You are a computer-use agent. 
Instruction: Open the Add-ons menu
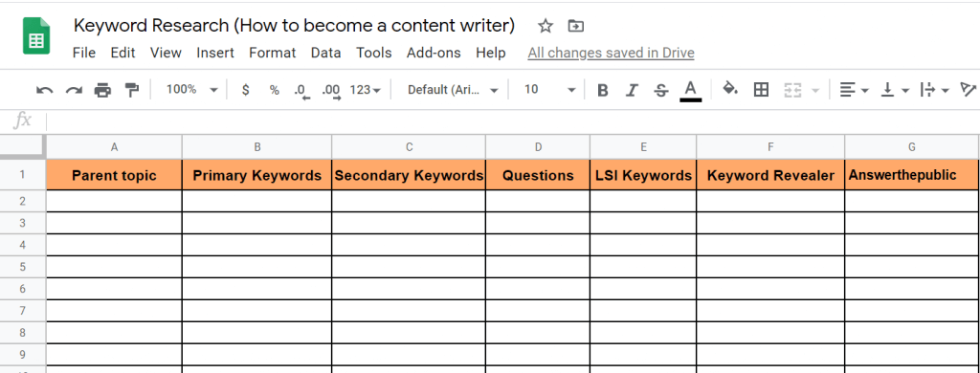(x=434, y=54)
